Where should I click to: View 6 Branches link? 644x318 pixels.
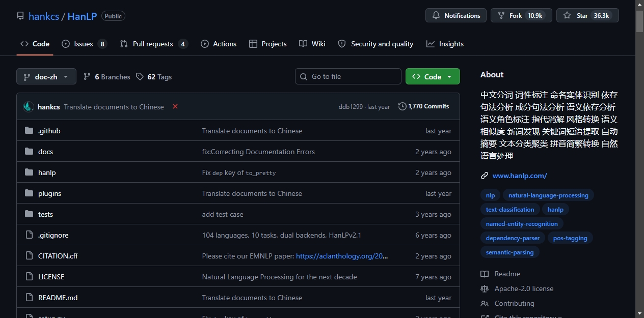pyautogui.click(x=106, y=77)
